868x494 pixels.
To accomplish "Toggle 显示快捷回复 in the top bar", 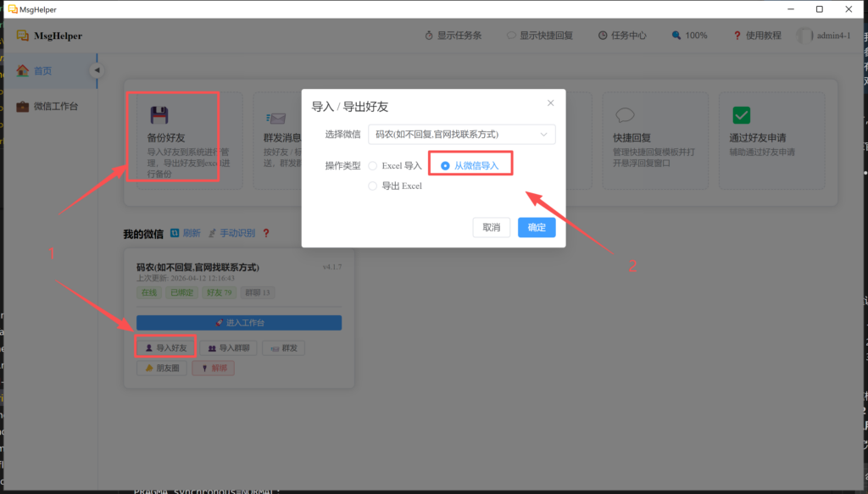I will click(511, 36).
